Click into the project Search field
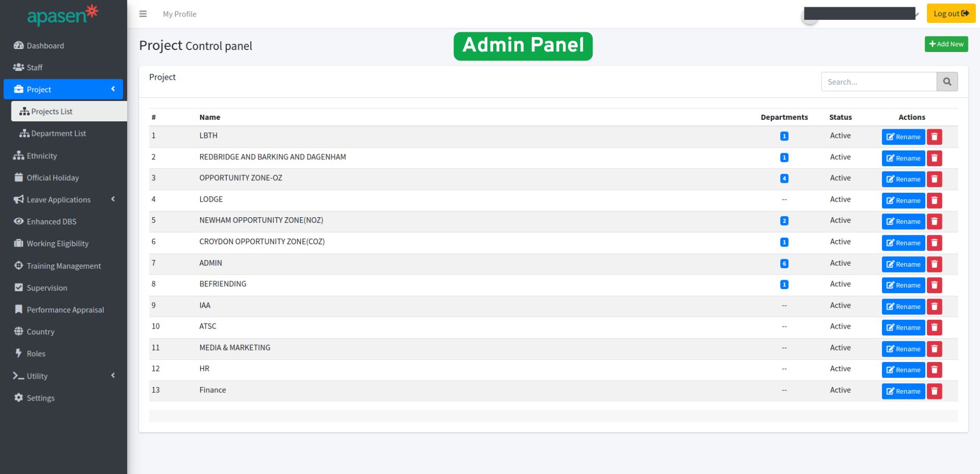The width and height of the screenshot is (980, 474). click(878, 82)
